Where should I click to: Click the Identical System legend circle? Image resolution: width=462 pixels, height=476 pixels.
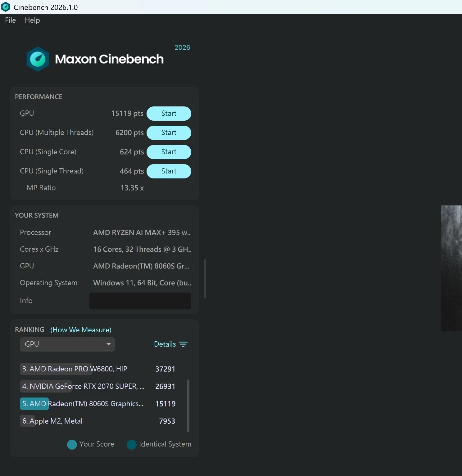click(132, 444)
